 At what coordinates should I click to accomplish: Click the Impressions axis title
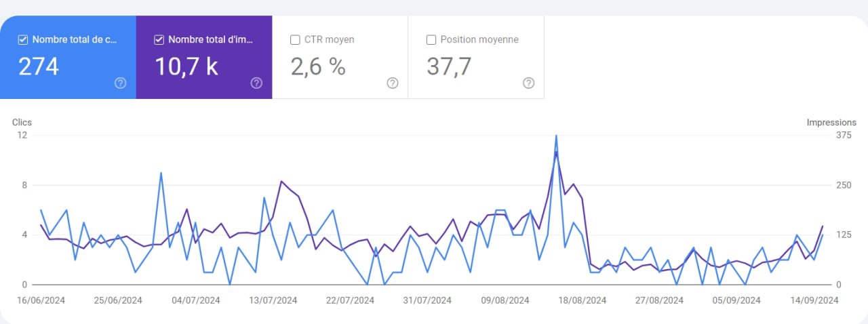point(831,123)
